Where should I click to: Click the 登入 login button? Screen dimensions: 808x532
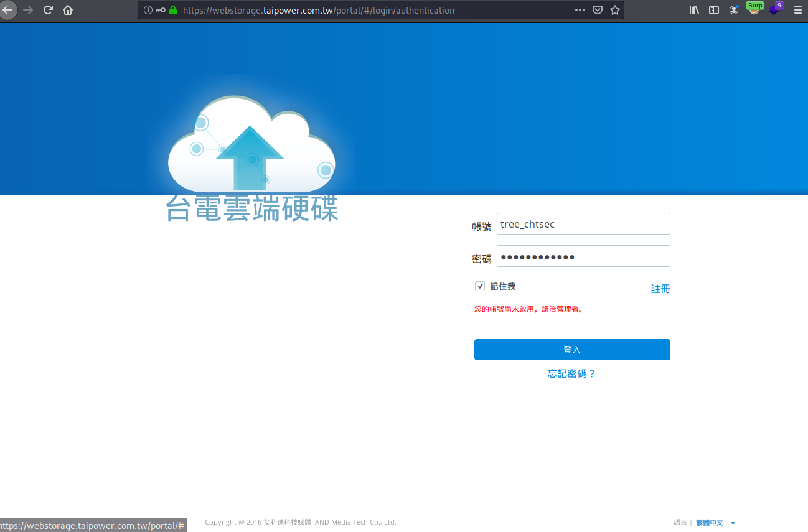[x=572, y=350]
